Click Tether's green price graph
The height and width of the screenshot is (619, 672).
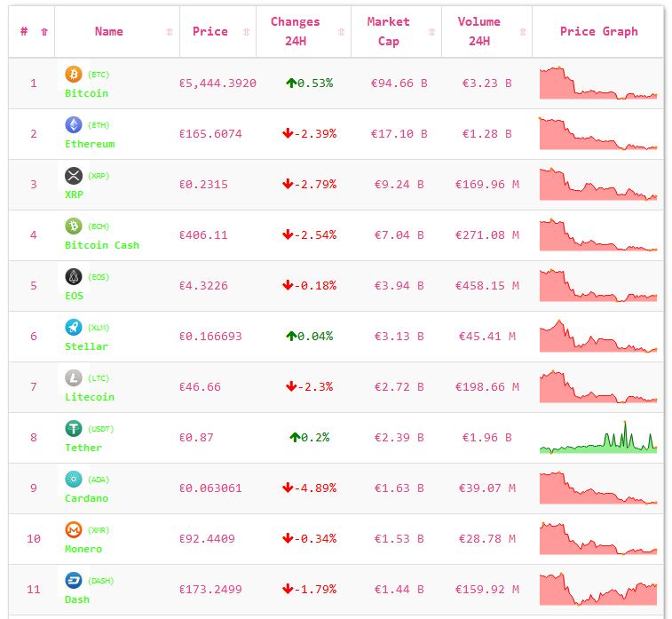(598, 439)
